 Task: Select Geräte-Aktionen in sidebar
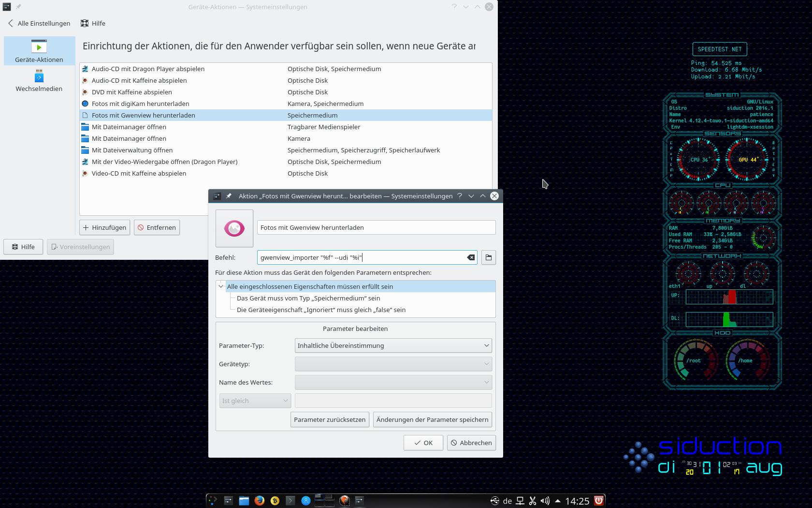(x=39, y=51)
